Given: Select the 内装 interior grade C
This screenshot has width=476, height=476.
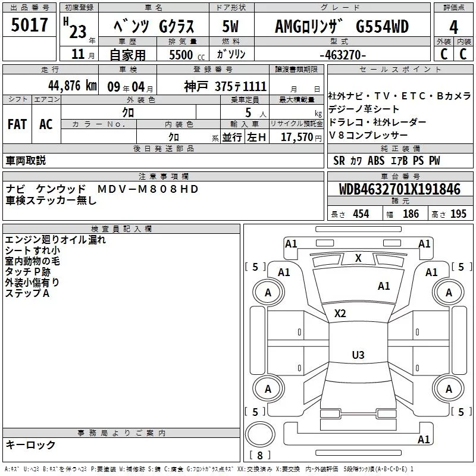Looking at the screenshot, I should 463,54.
